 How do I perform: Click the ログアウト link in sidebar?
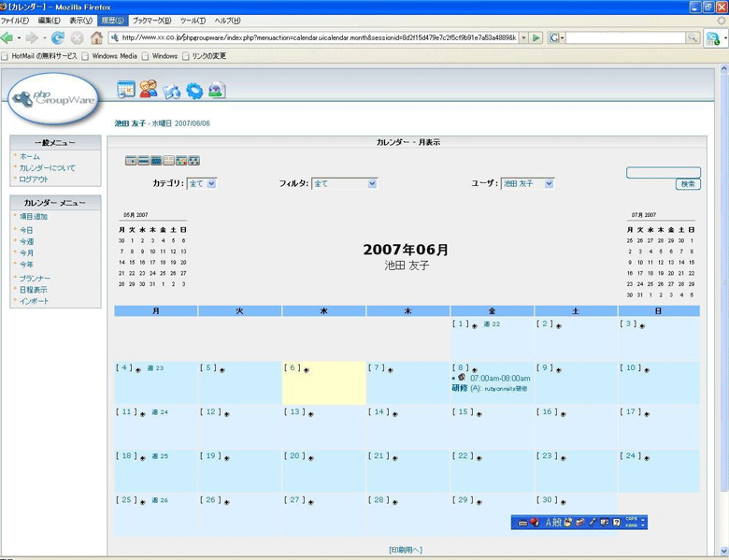34,179
